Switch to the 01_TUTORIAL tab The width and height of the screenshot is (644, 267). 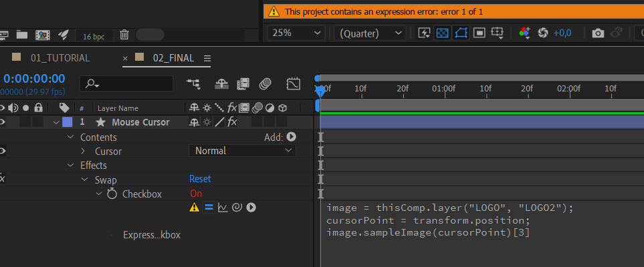coord(60,58)
